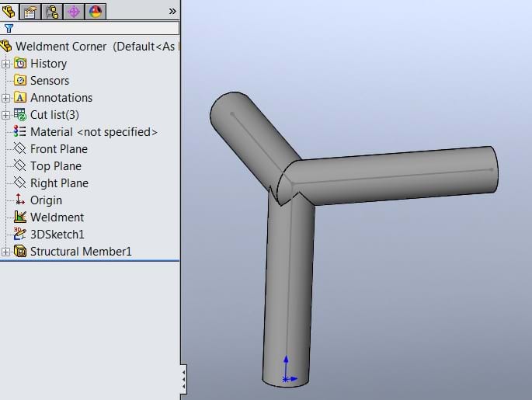Expand the Structural Member1 feature

click(6, 252)
